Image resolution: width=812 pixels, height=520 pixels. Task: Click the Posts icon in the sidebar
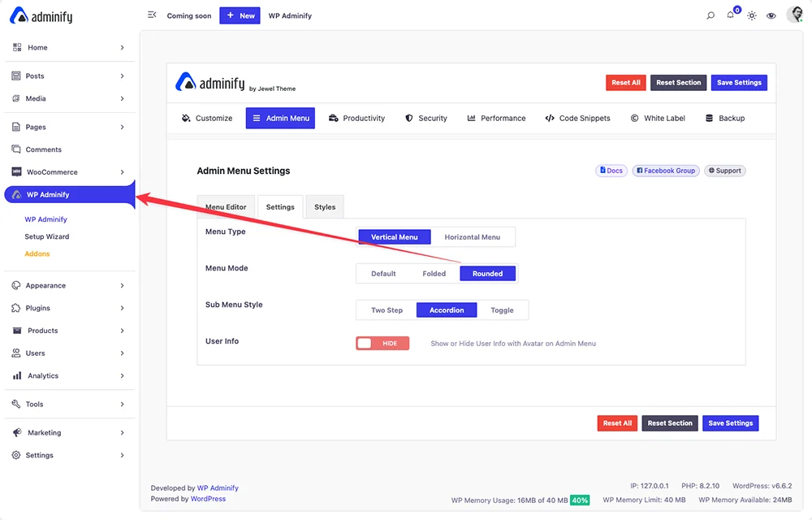[x=16, y=76]
